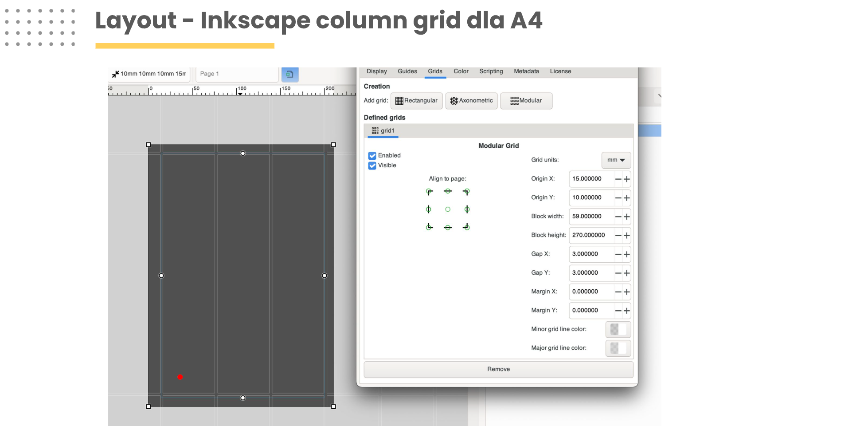Increase Block height with plus button
The width and height of the screenshot is (868, 426).
(626, 236)
